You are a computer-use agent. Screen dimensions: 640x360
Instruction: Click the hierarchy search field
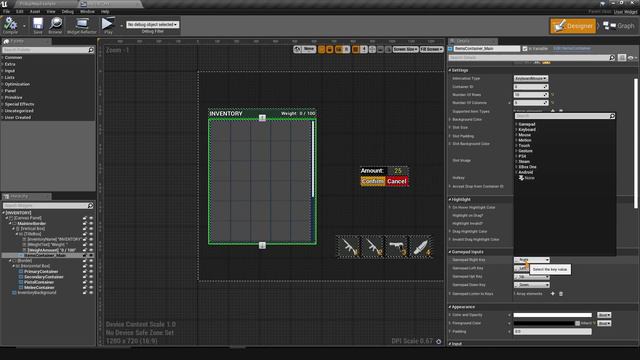click(x=48, y=206)
